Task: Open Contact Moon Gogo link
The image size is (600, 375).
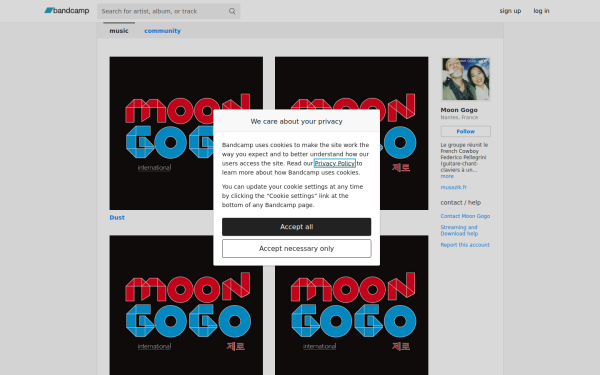Action: coord(465,216)
